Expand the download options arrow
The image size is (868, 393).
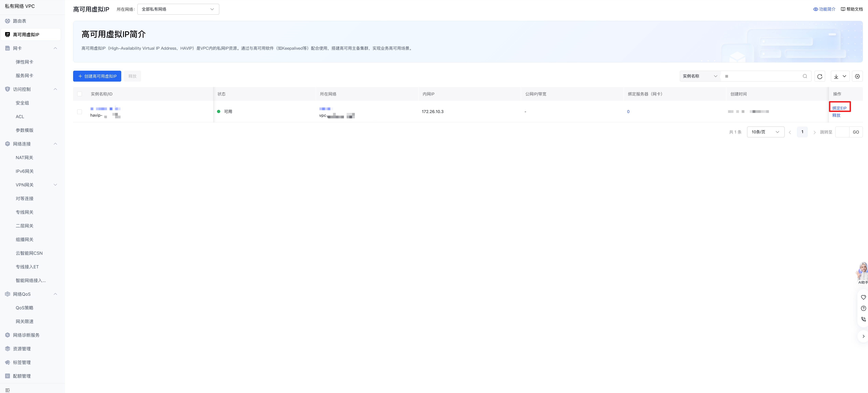(844, 76)
